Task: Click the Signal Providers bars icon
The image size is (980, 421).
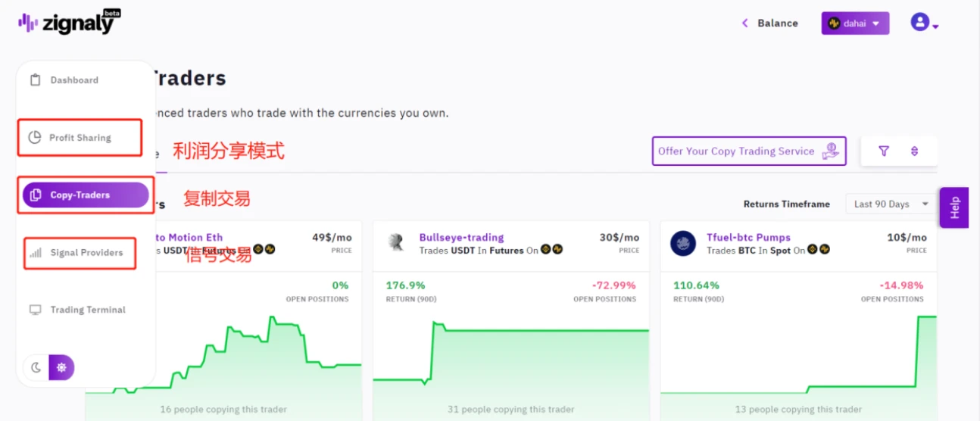Action: click(35, 252)
